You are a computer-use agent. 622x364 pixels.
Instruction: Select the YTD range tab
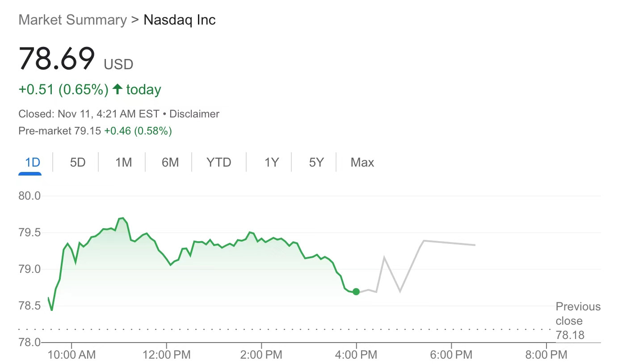[219, 163]
